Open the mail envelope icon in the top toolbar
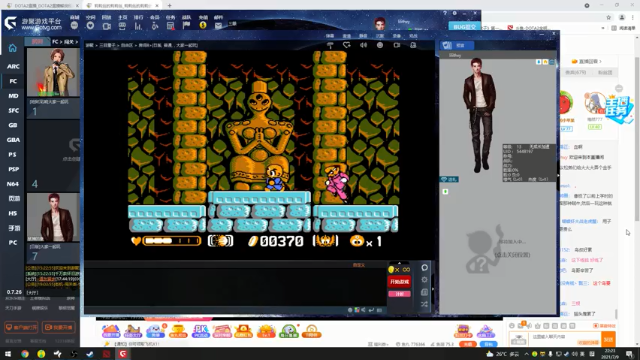640x360 pixels. pos(218,25)
